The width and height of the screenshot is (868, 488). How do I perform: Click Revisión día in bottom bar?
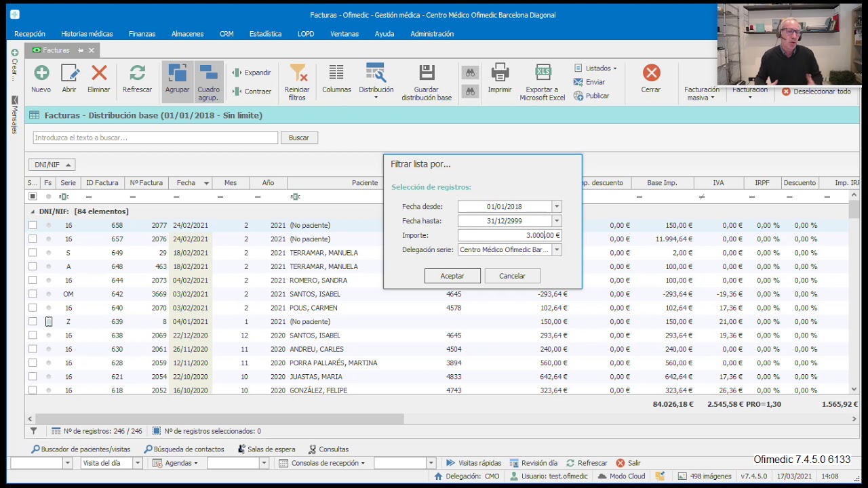tap(532, 463)
